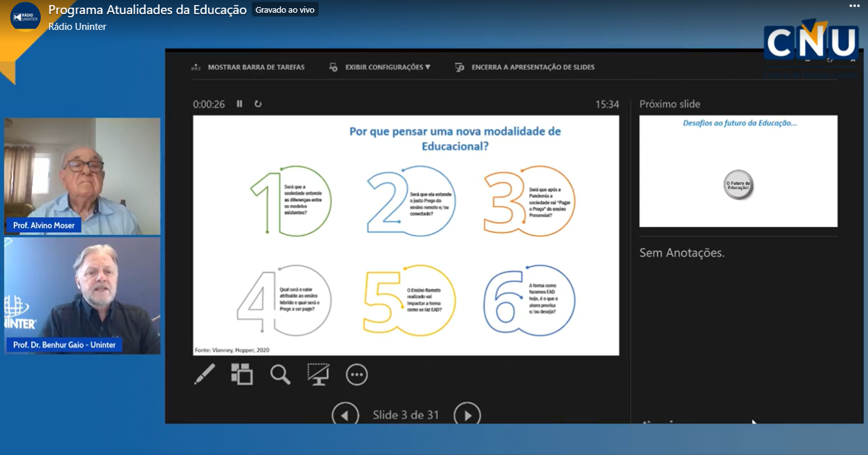Restart the presentation timer icon

coord(258,104)
